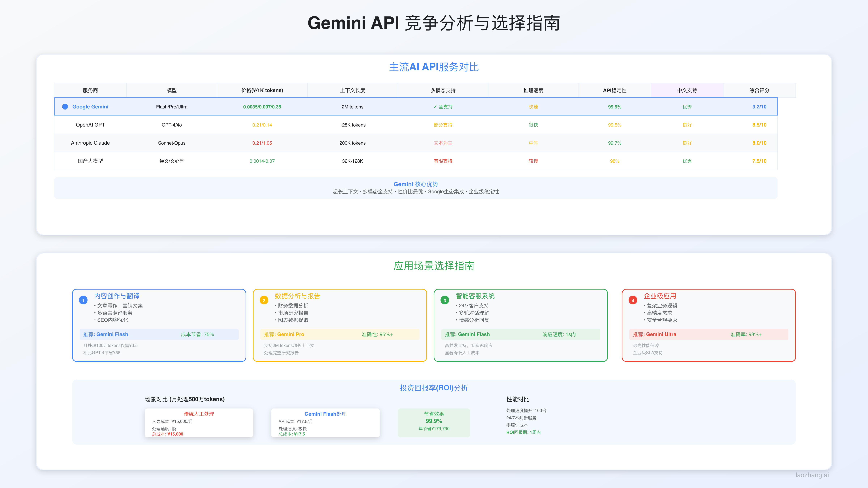Select the 8.0/10 score cell
Screen dimensions: 868x488
(x=759, y=143)
